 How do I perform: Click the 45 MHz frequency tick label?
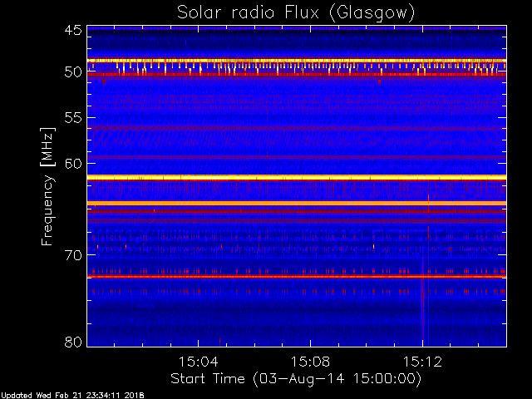(x=73, y=30)
